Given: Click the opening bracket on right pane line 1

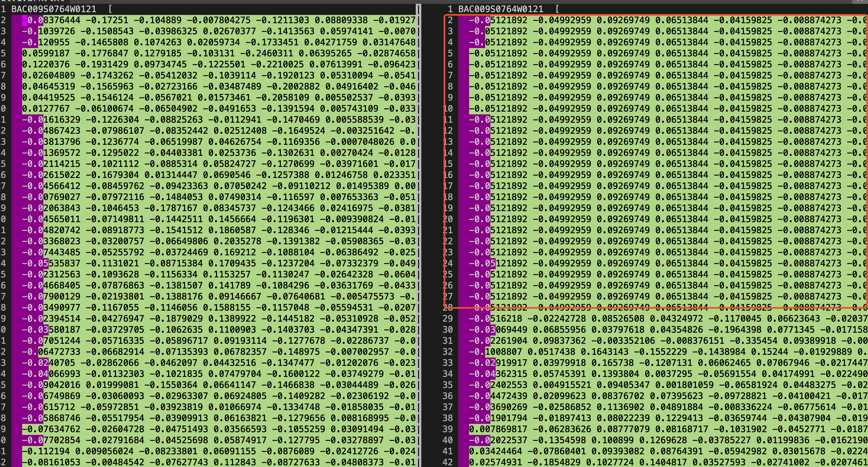Looking at the screenshot, I should pos(557,9).
